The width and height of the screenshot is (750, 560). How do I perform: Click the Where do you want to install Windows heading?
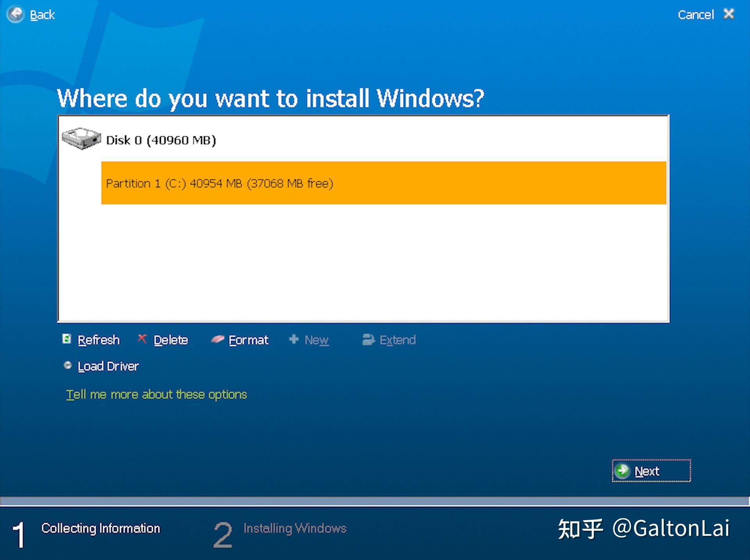(x=271, y=98)
